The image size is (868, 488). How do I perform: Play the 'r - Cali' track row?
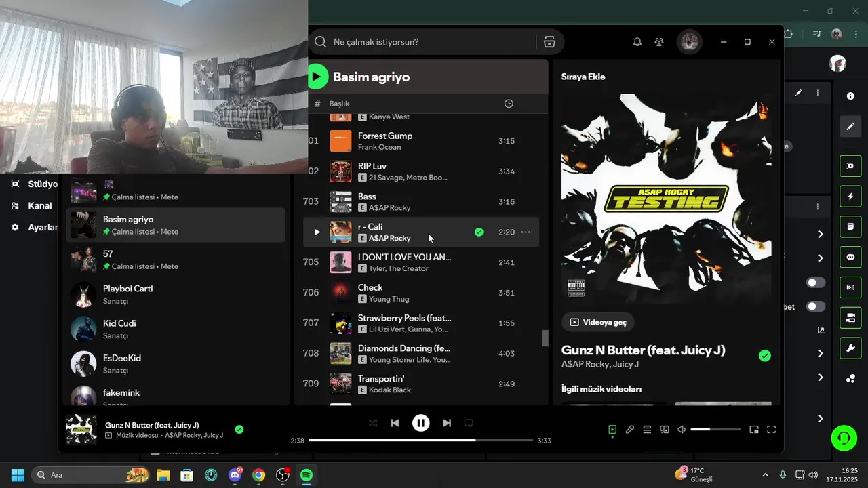[317, 232]
